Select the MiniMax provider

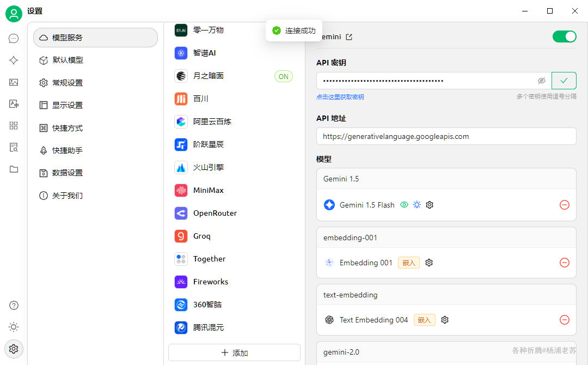234,190
